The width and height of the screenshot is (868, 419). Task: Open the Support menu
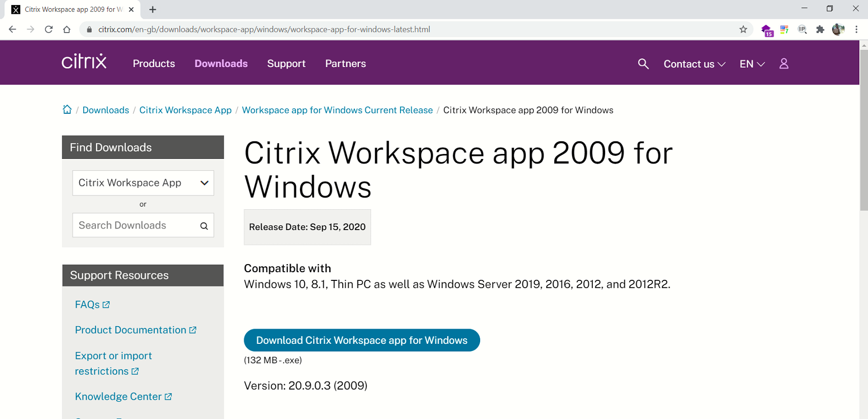pyautogui.click(x=286, y=63)
